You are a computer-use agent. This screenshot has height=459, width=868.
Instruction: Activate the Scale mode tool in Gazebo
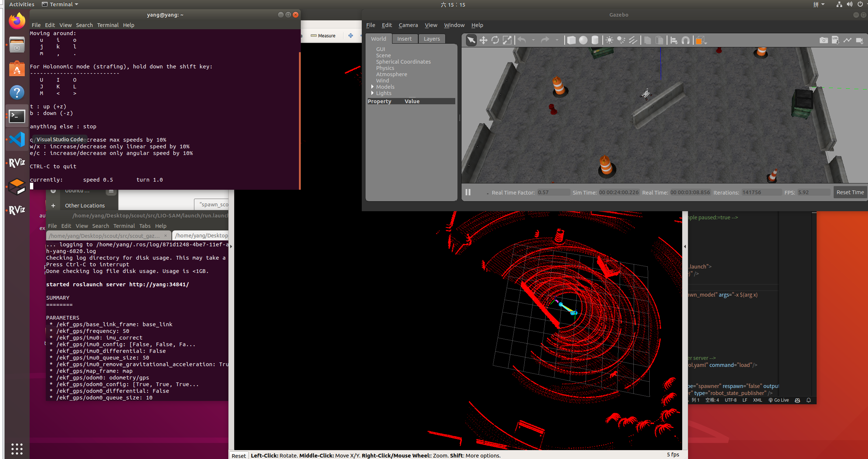point(507,40)
